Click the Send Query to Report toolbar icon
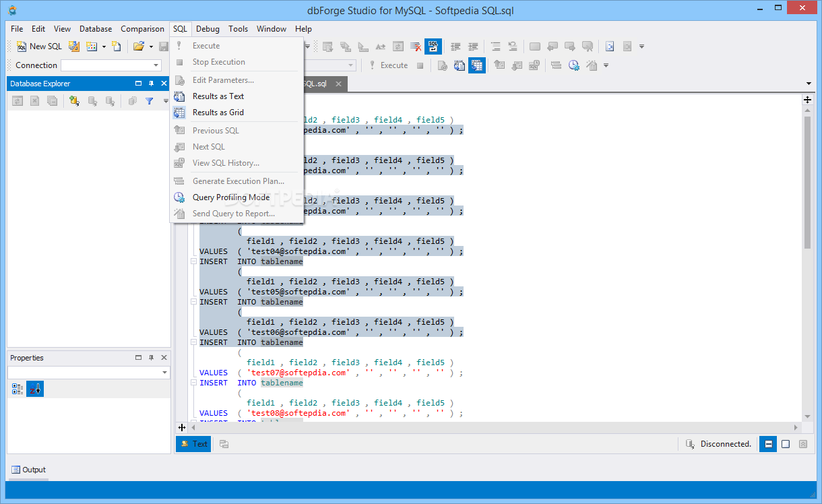Viewport: 822px width, 504px height. click(x=592, y=65)
